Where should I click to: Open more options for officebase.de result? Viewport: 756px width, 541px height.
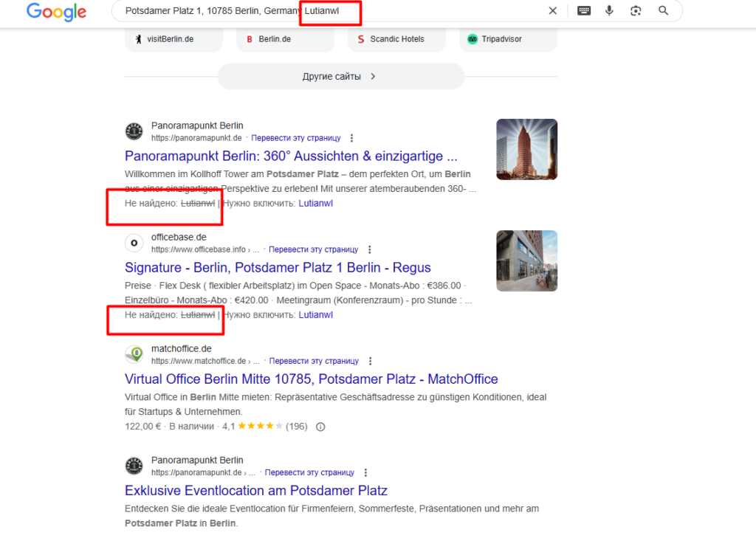coord(370,249)
